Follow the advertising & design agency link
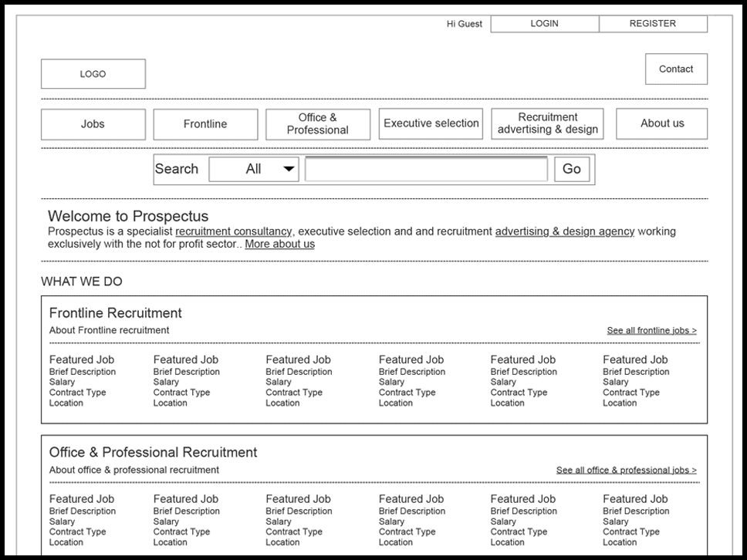Screen dimensions: 747x560 (x=565, y=231)
